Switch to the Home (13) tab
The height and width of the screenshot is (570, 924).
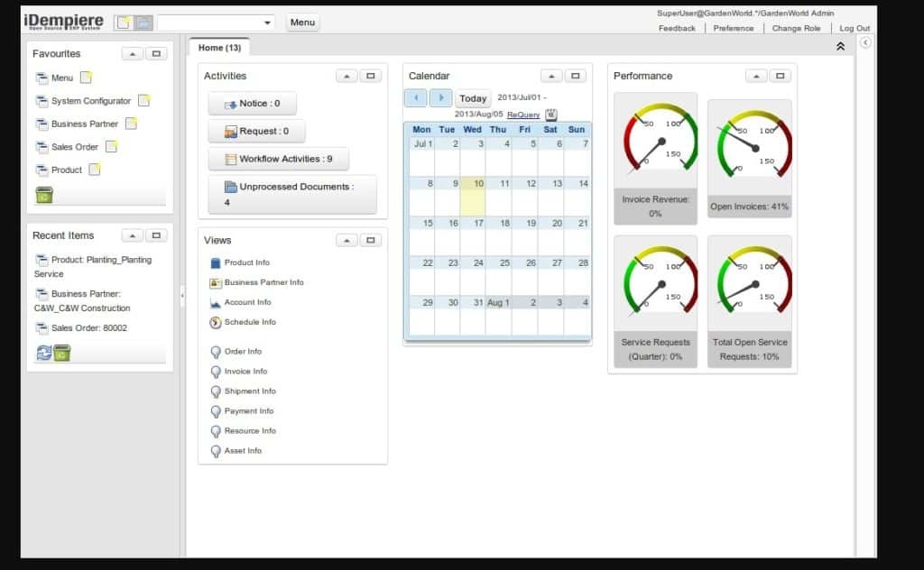point(219,48)
